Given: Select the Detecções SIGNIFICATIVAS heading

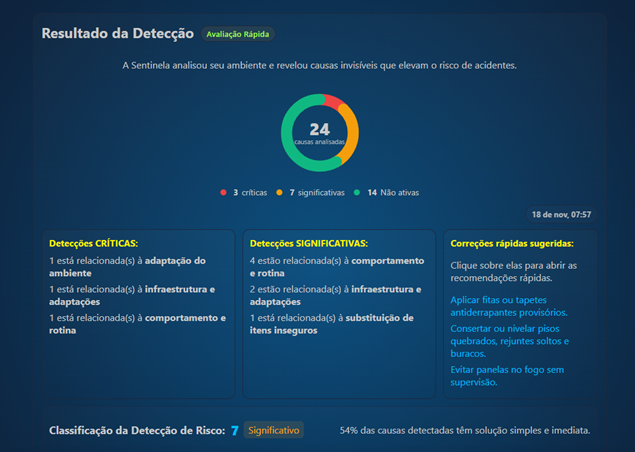Looking at the screenshot, I should coord(309,243).
